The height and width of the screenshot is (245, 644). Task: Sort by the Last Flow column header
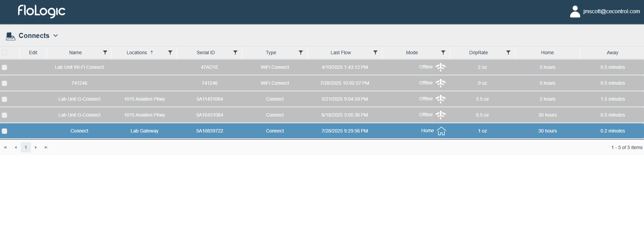pos(341,53)
